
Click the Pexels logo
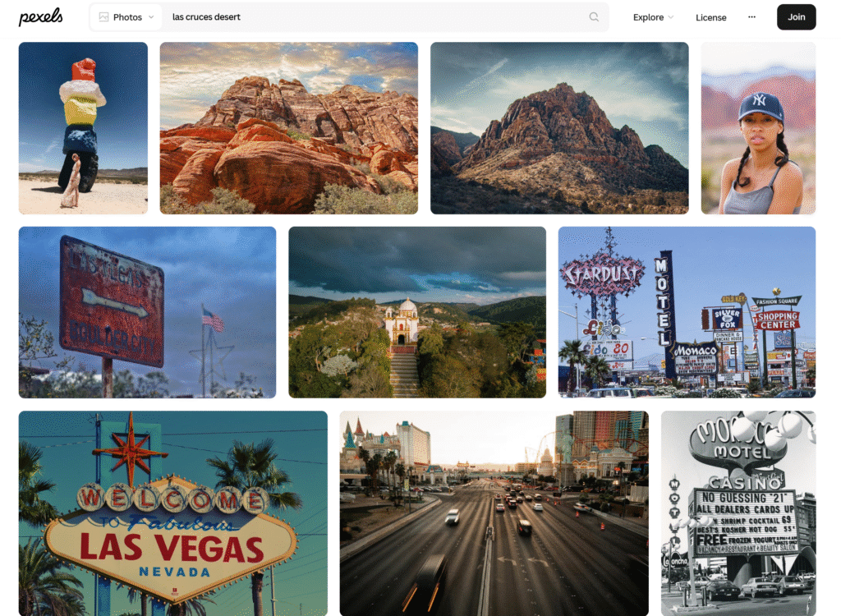coord(41,16)
